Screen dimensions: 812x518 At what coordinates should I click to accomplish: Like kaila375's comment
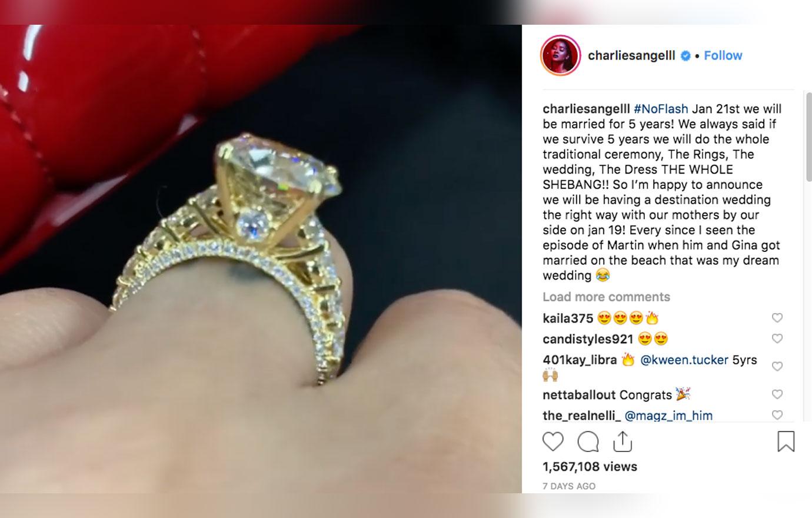coord(777,318)
